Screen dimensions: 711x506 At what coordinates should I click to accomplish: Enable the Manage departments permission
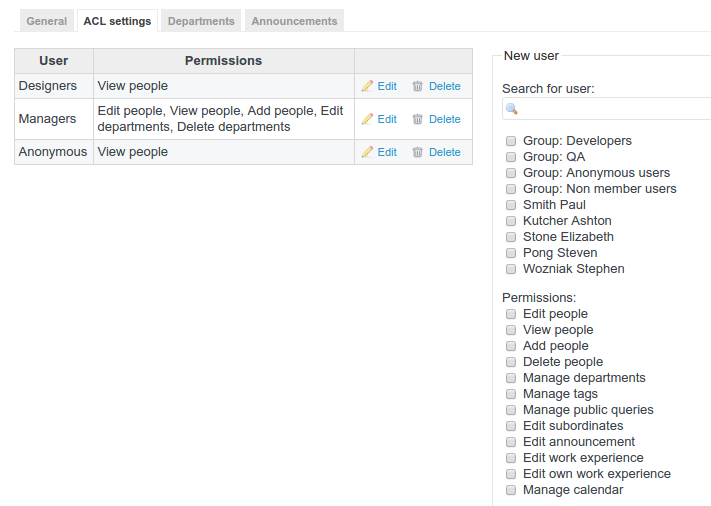point(511,378)
